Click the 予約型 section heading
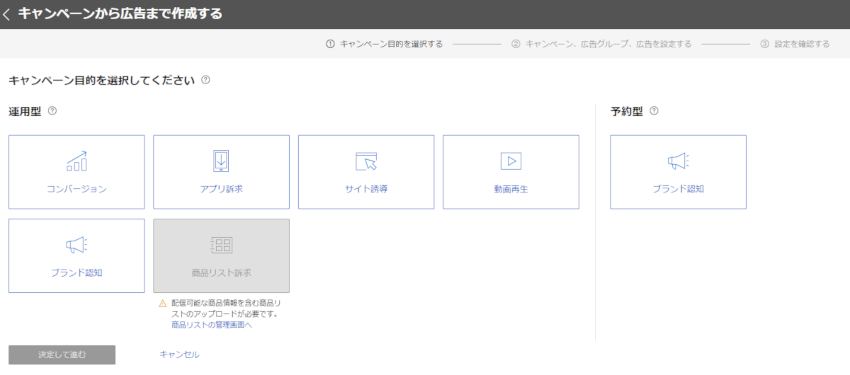This screenshot has width=850, height=375. point(627,112)
